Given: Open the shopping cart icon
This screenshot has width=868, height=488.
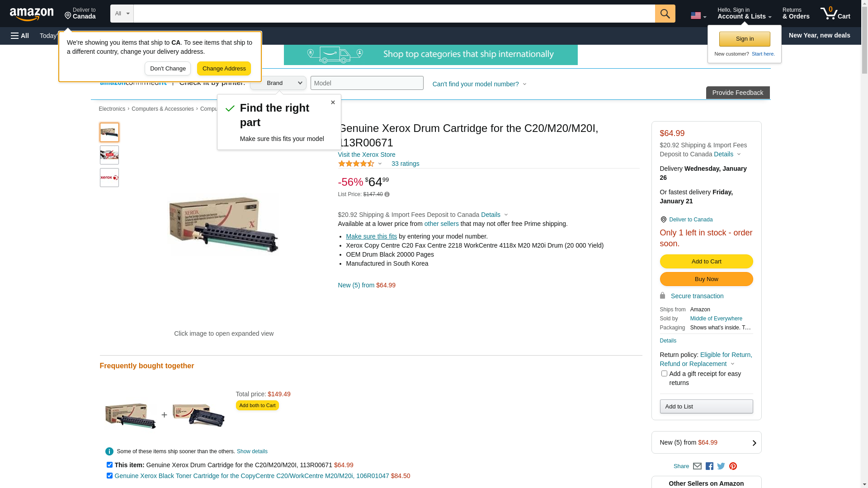Looking at the screenshot, I should pyautogui.click(x=835, y=14).
